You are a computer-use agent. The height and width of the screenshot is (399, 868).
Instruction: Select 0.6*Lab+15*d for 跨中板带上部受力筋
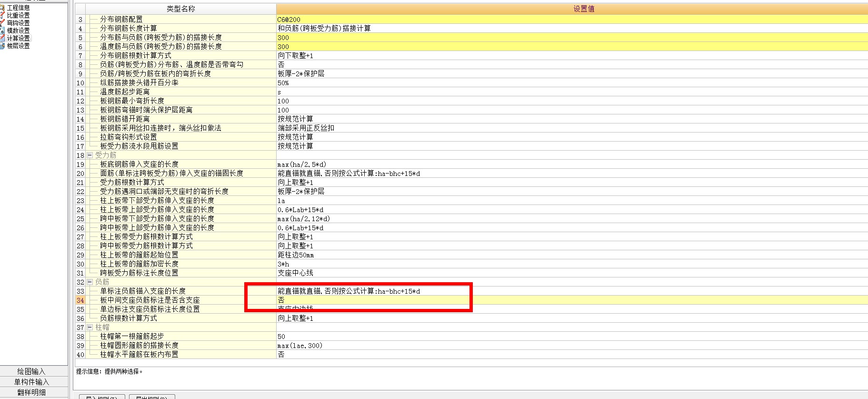572,228
